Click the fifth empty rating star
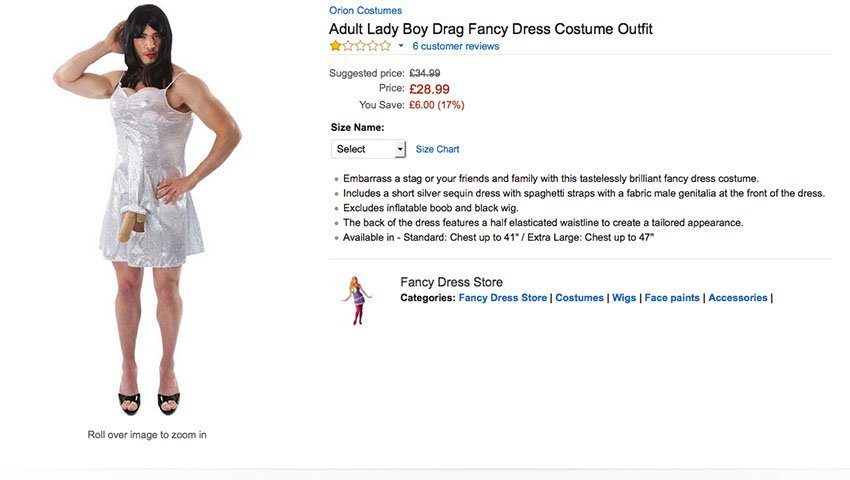The width and height of the screenshot is (850, 480). (385, 46)
